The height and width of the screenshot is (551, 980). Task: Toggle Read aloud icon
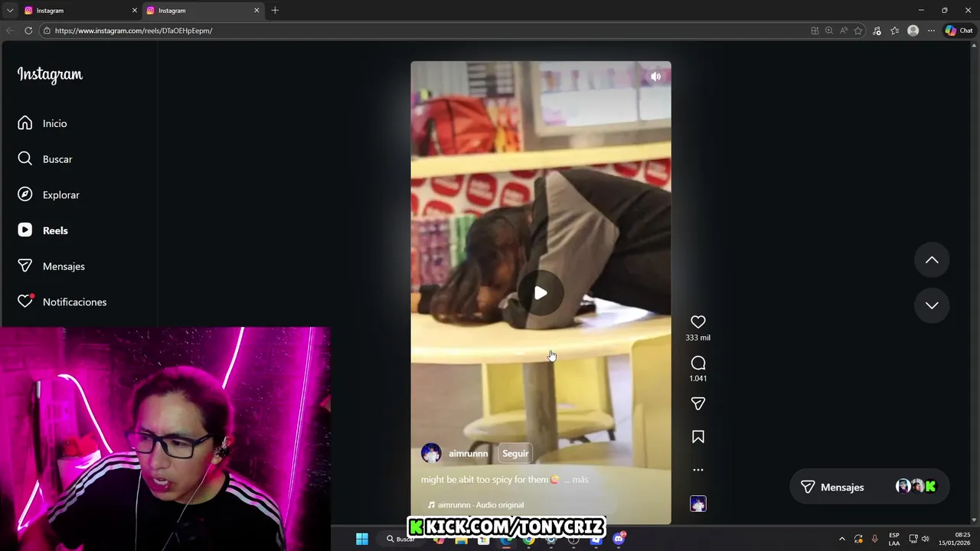(844, 31)
